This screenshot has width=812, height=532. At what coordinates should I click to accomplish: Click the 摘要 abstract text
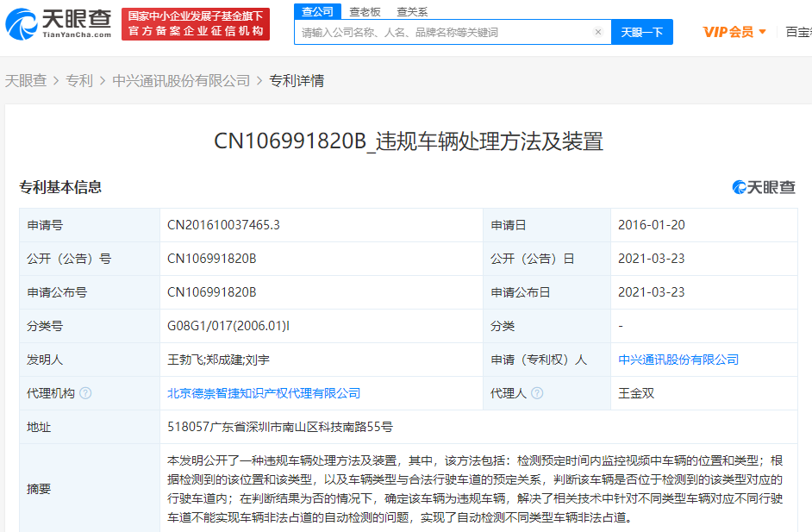(475, 489)
